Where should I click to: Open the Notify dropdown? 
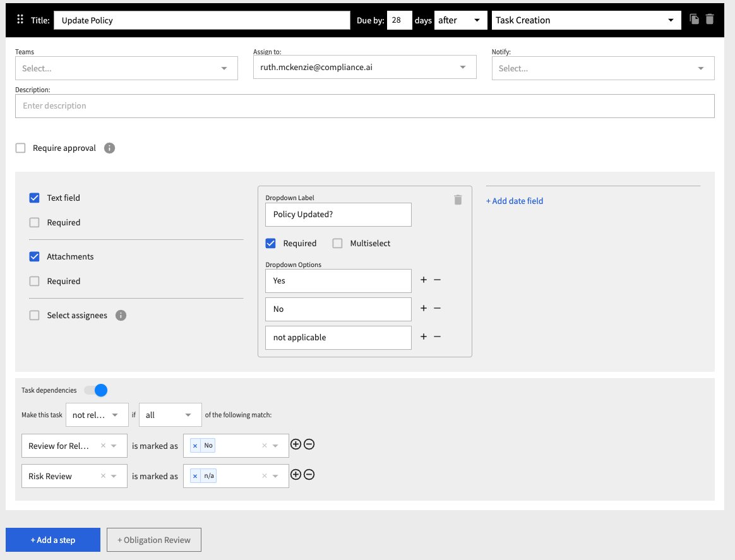pyautogui.click(x=602, y=68)
